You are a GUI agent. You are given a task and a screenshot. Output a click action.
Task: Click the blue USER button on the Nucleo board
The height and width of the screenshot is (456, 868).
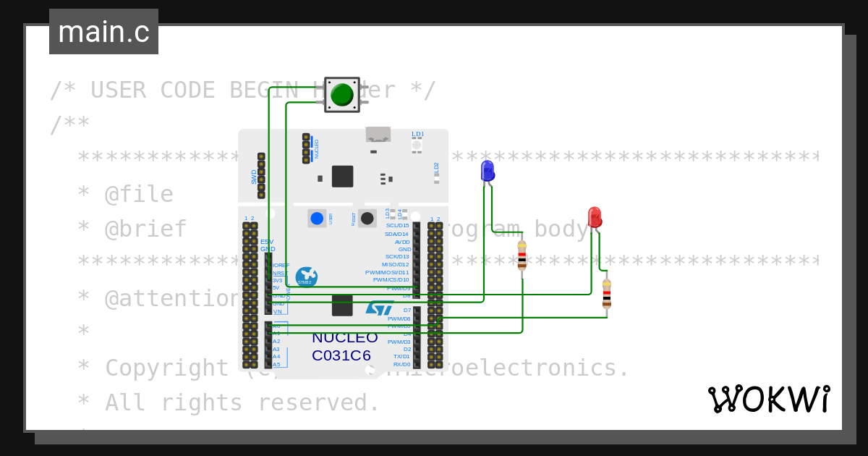(x=317, y=218)
